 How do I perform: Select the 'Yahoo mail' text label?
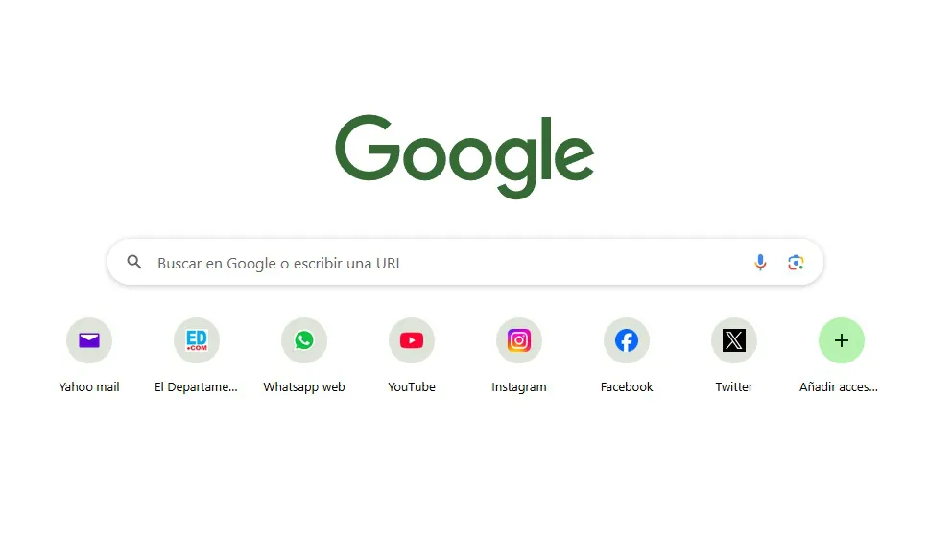(x=89, y=387)
